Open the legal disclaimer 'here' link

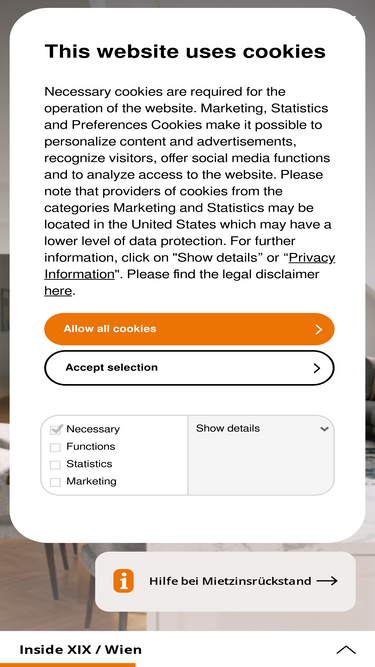tap(58, 291)
